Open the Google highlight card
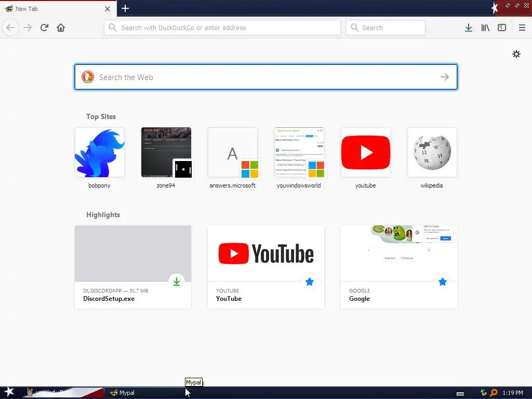Viewport: 532px width, 399px height. (399, 267)
